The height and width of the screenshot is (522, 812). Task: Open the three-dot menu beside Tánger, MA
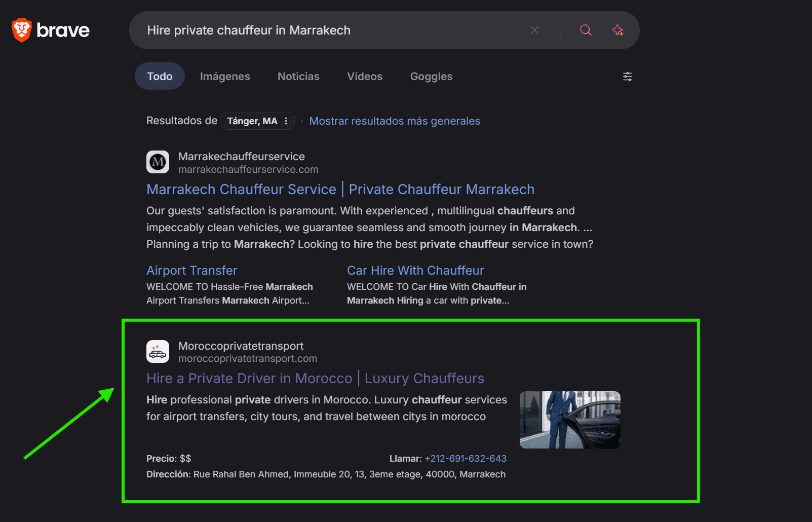click(286, 121)
